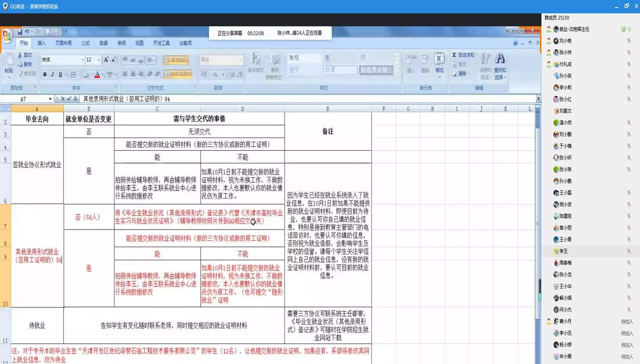Toggle muted microphone for 刘小艳
This screenshot has height=364, width=640.
tap(628, 41)
